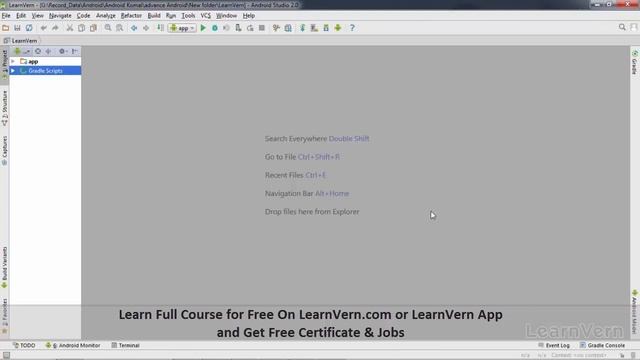Click the Stop square icon
640x360 pixels.
[262, 28]
